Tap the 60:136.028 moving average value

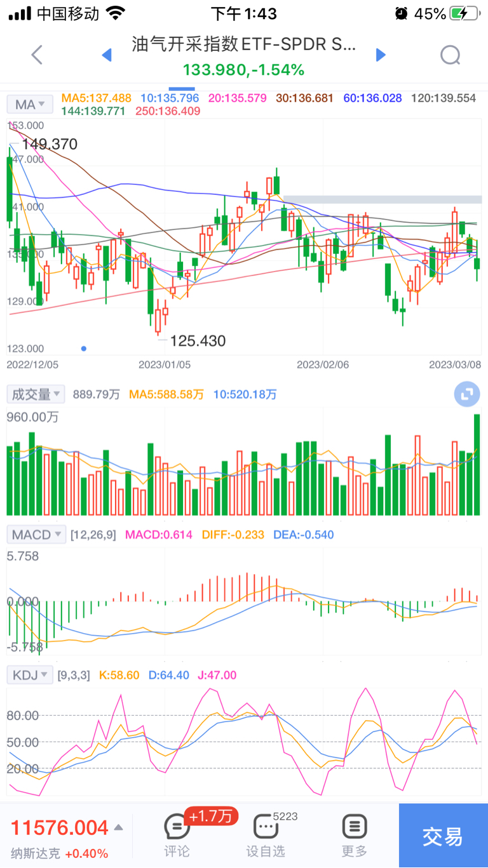(372, 98)
